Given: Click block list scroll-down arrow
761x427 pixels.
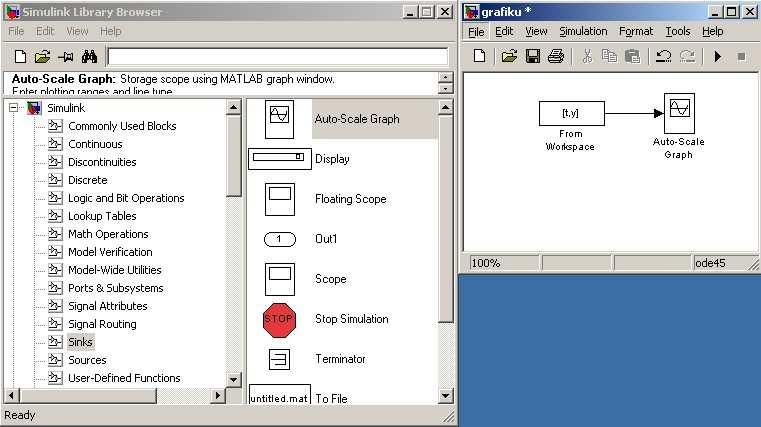Looking at the screenshot, I should (446, 396).
